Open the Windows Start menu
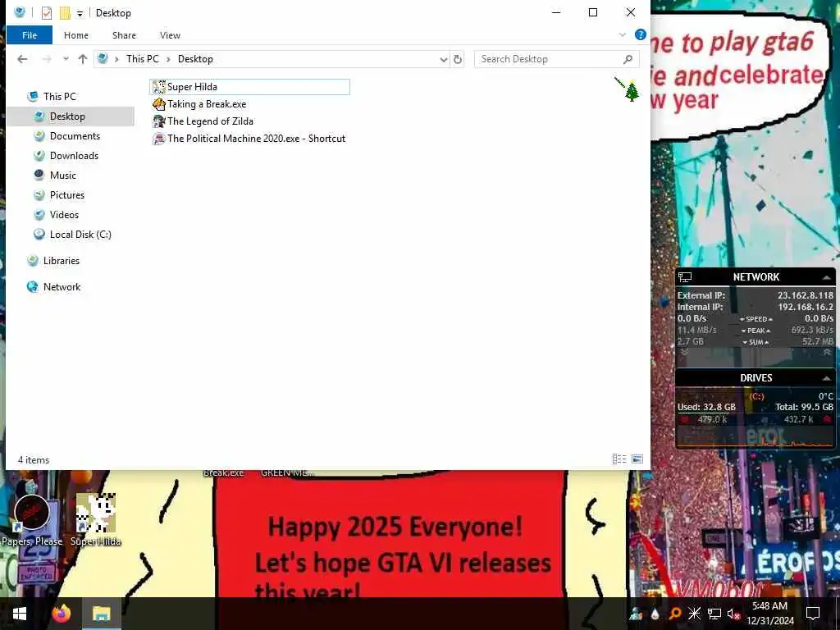 (x=20, y=614)
